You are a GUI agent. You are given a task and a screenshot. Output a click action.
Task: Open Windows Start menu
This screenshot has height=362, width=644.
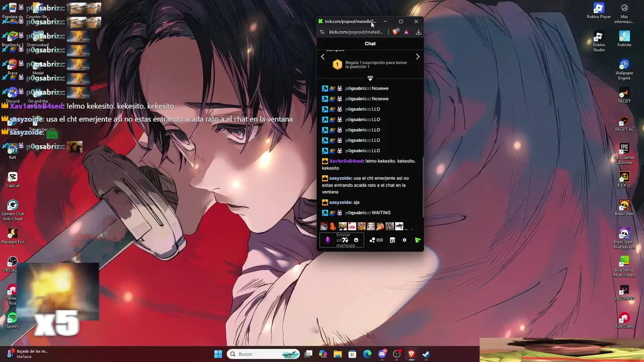point(218,354)
